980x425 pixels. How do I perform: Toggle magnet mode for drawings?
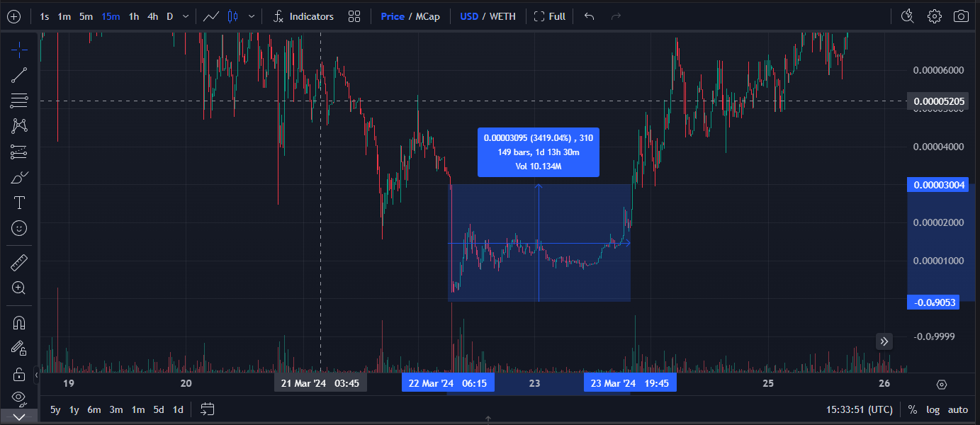[x=19, y=323]
